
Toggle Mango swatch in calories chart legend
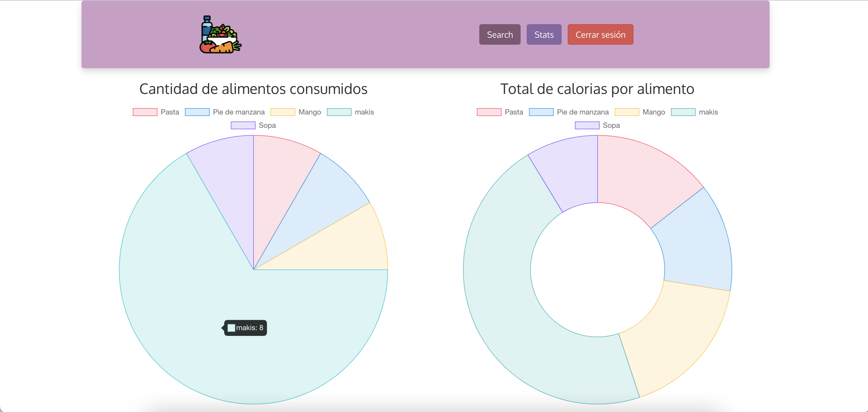(x=627, y=112)
